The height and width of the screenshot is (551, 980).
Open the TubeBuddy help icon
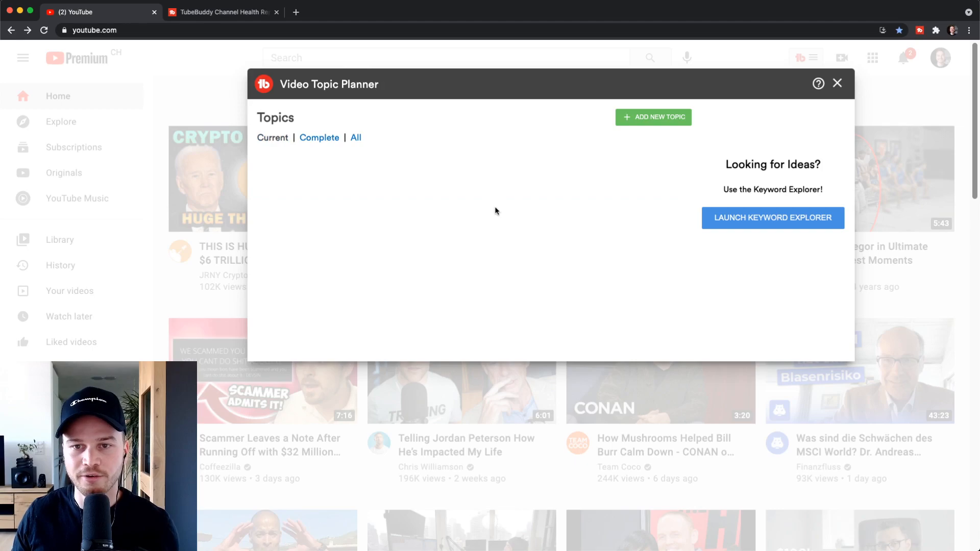pos(819,83)
